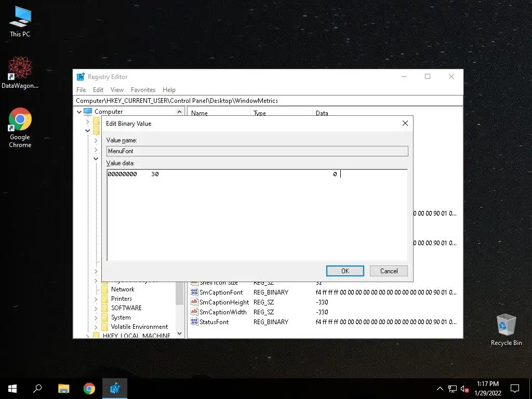Image resolution: width=532 pixels, height=399 pixels.
Task: Select the SmCaptionWidth string value icon
Action: pyautogui.click(x=194, y=312)
